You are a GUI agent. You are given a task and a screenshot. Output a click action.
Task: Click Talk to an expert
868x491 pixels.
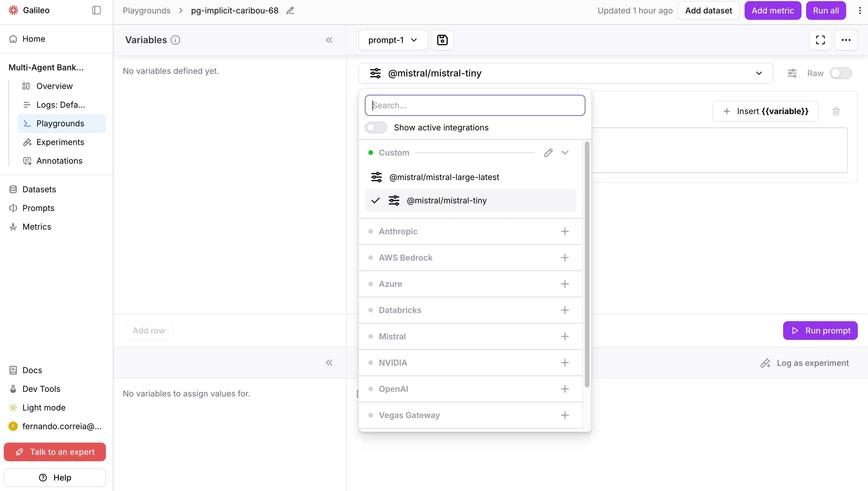click(x=55, y=452)
